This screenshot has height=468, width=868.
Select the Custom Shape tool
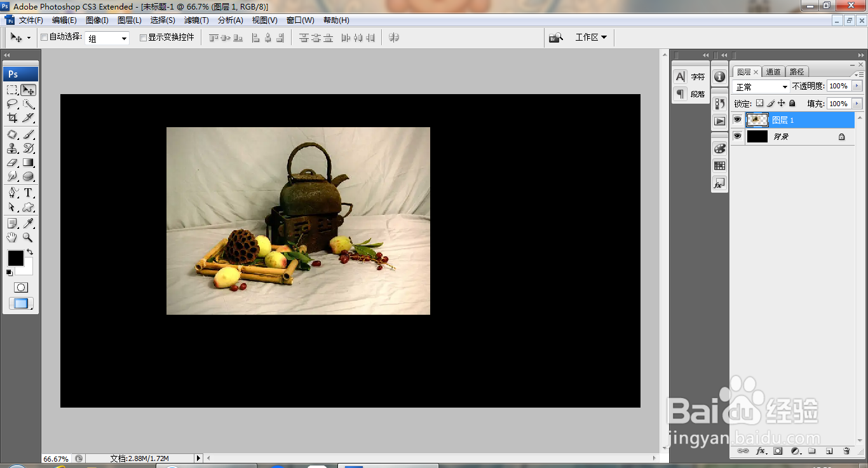(x=29, y=207)
